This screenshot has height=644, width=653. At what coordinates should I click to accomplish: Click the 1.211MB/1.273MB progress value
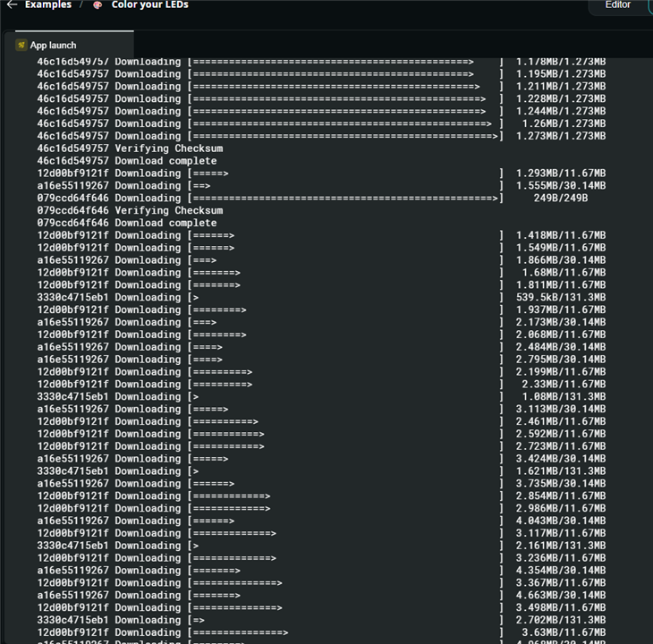(x=561, y=86)
